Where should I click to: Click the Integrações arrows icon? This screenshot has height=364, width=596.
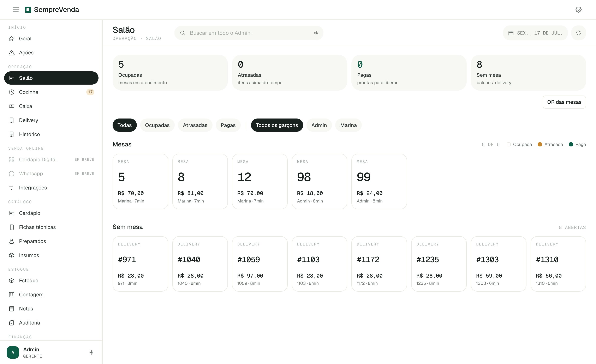[12, 188]
